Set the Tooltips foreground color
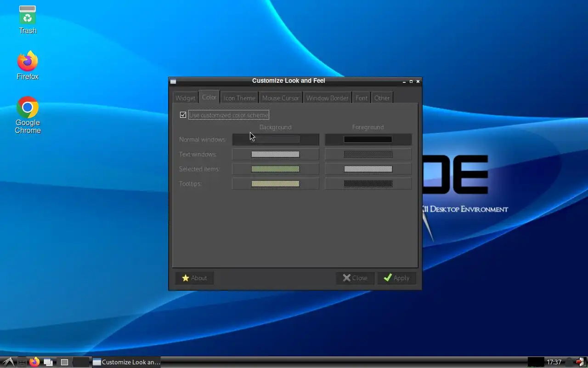 [368, 184]
